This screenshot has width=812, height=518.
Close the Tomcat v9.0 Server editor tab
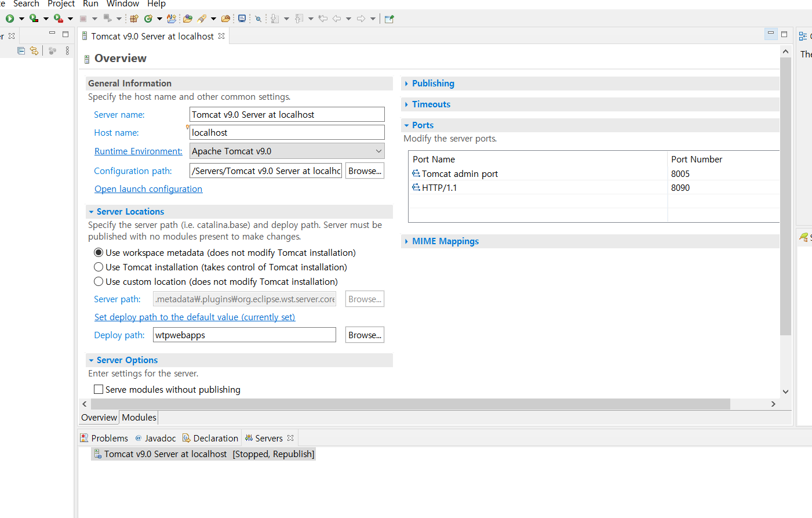pos(221,36)
